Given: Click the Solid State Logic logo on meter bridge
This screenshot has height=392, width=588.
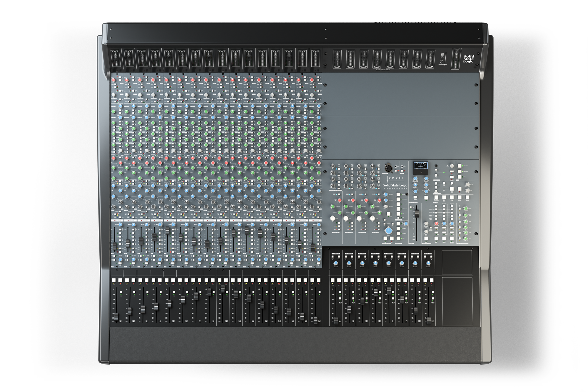Looking at the screenshot, I should (468, 59).
